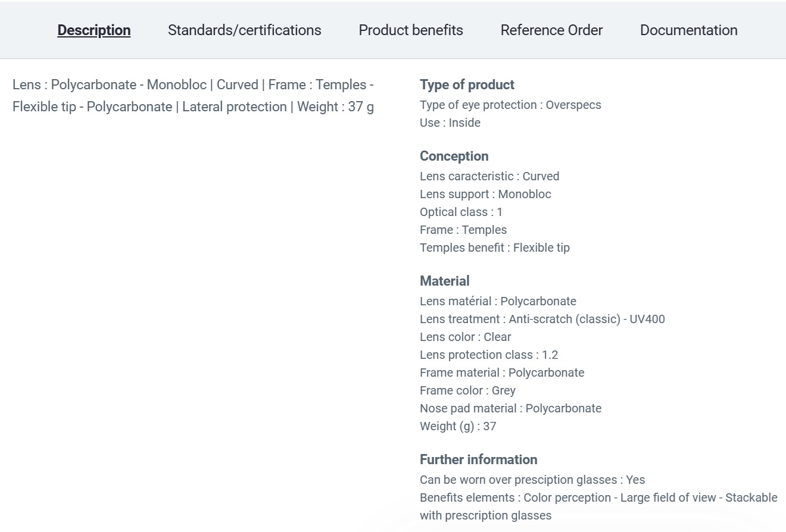Click the Type of product heading
The height and width of the screenshot is (532, 786).
pos(467,85)
